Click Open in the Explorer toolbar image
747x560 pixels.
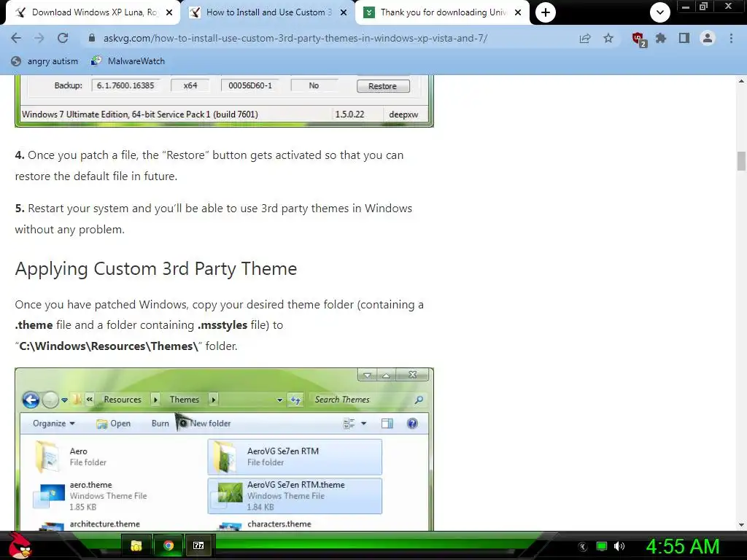tap(113, 424)
